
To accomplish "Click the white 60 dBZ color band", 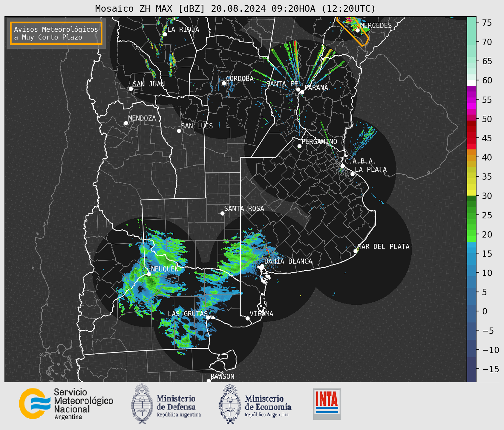I will click(x=471, y=83).
